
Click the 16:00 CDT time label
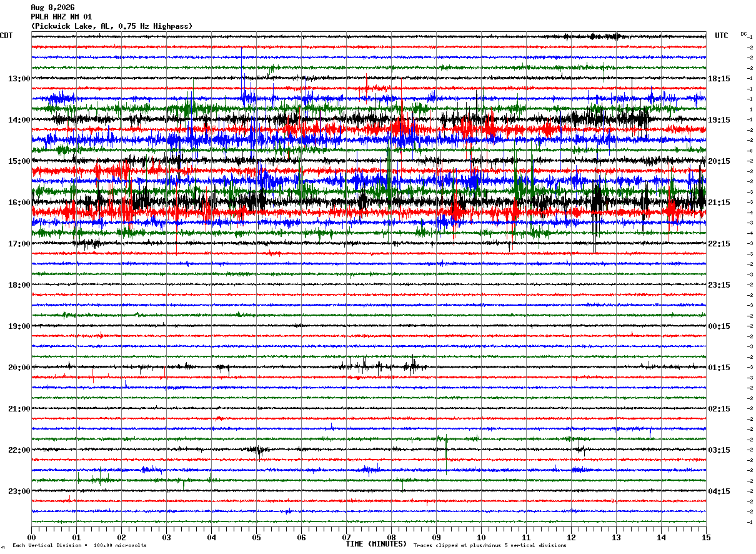pos(19,203)
